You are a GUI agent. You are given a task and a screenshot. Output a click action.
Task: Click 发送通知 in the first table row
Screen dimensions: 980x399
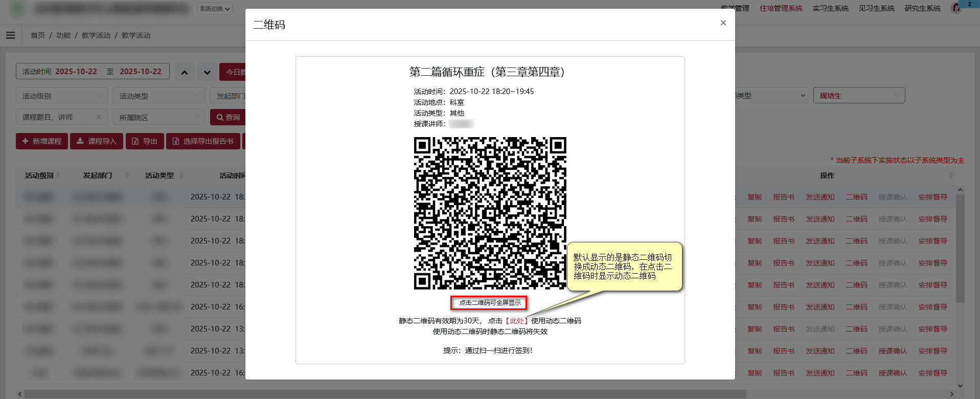pos(820,197)
